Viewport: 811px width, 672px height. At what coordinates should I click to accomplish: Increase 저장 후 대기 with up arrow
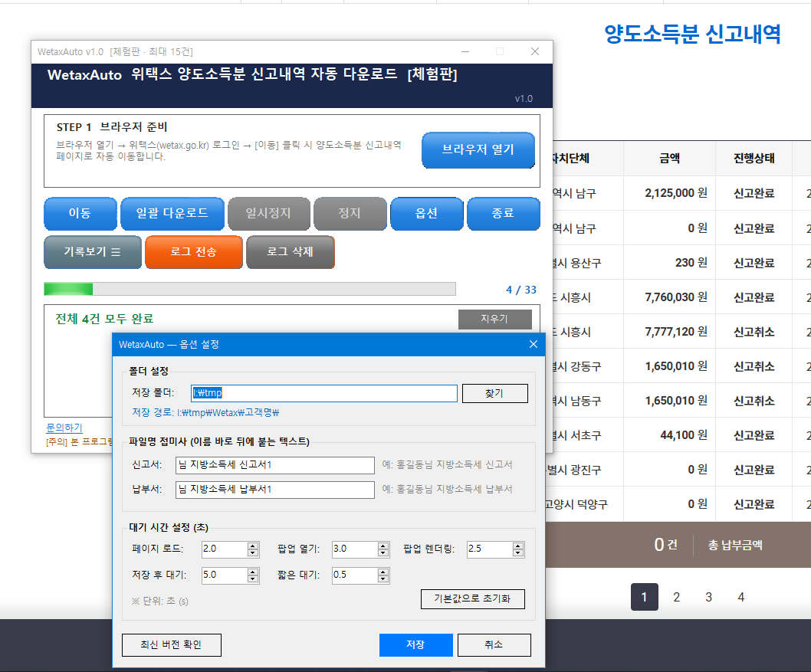pyautogui.click(x=253, y=572)
